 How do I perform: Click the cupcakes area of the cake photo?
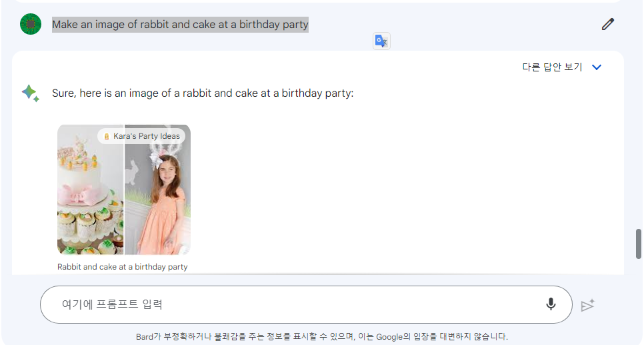(91, 228)
